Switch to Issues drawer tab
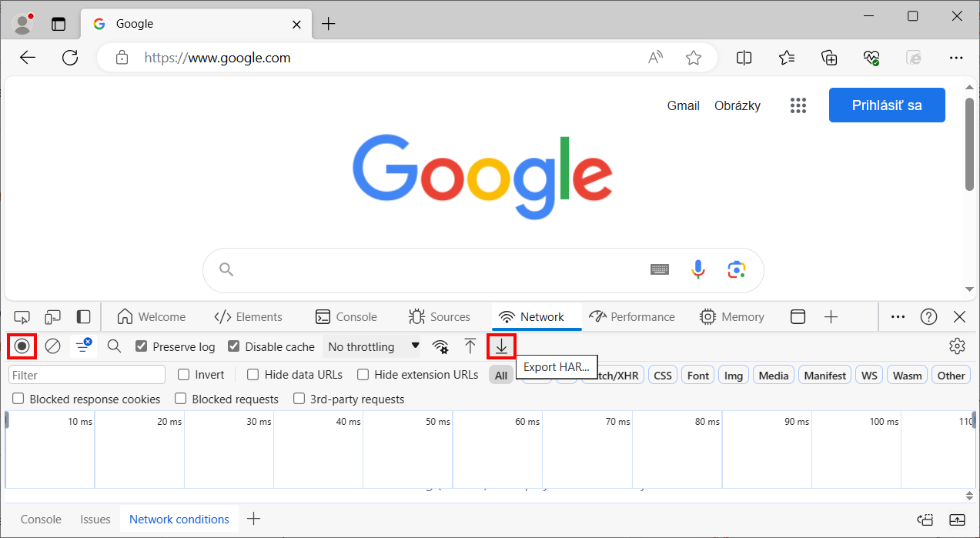 (95, 519)
